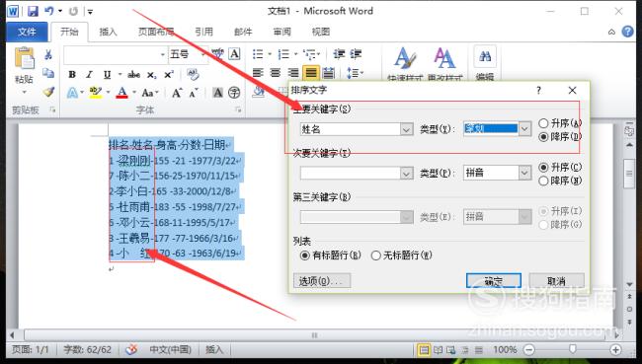Align text right
Image resolution: width=642 pixels, height=364 pixels.
click(x=293, y=73)
